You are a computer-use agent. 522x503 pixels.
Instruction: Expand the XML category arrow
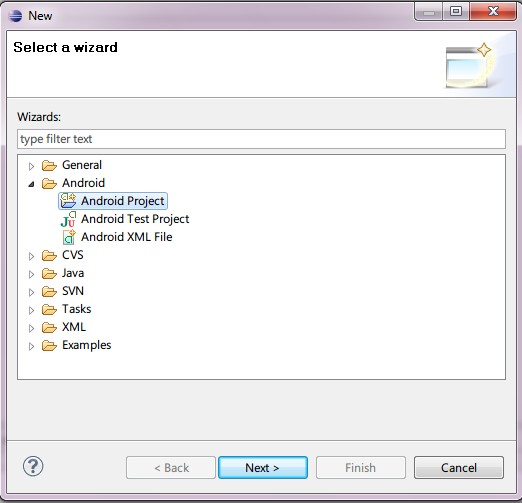[31, 328]
